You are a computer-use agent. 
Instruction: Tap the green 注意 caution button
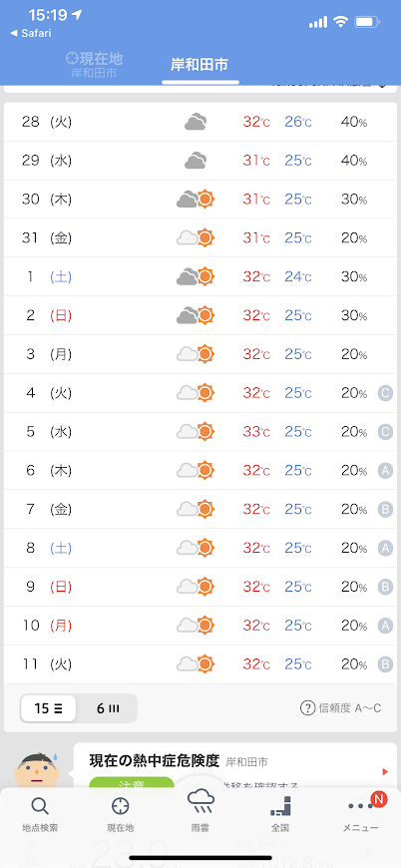coord(132,784)
